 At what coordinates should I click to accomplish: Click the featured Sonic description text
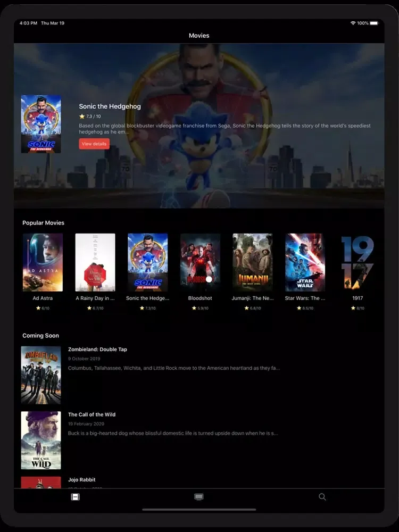(x=225, y=129)
